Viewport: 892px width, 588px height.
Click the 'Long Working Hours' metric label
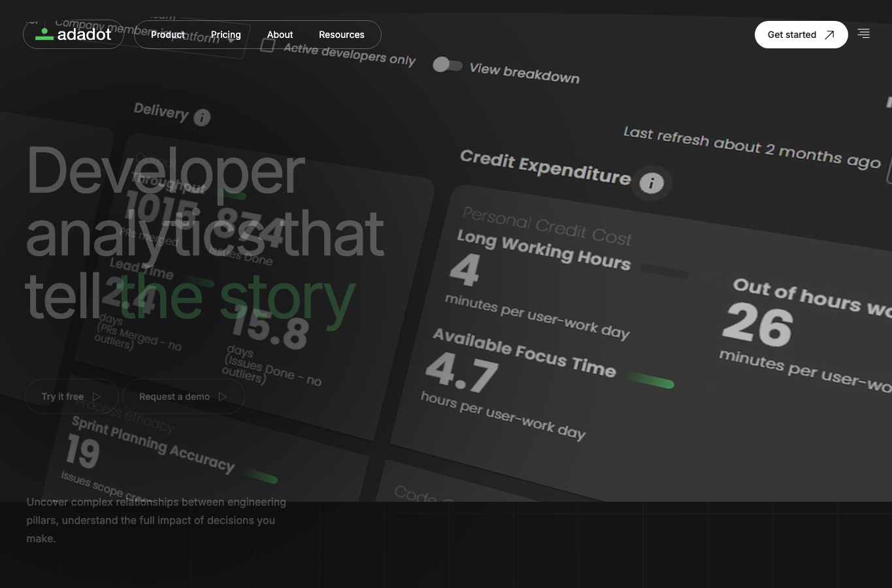tap(544, 250)
